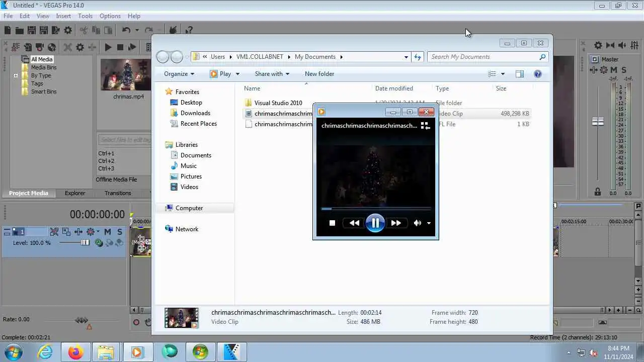Image resolution: width=644 pixels, height=362 pixels.
Task: Open the Insert menu
Action: pyautogui.click(x=63, y=16)
